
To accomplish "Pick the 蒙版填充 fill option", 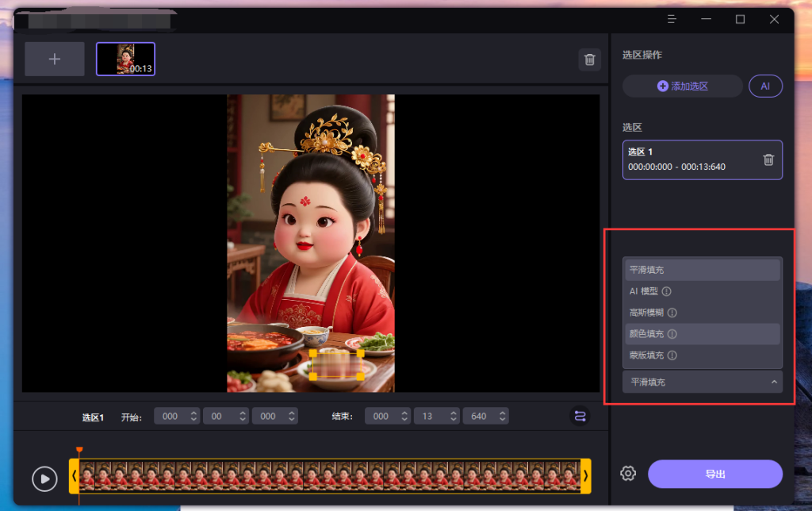I will [648, 355].
